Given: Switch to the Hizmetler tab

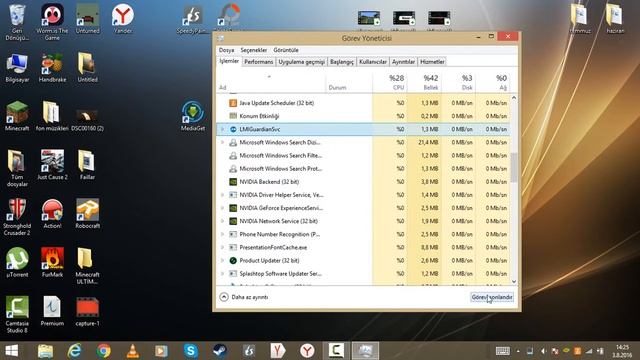Looking at the screenshot, I should 432,62.
